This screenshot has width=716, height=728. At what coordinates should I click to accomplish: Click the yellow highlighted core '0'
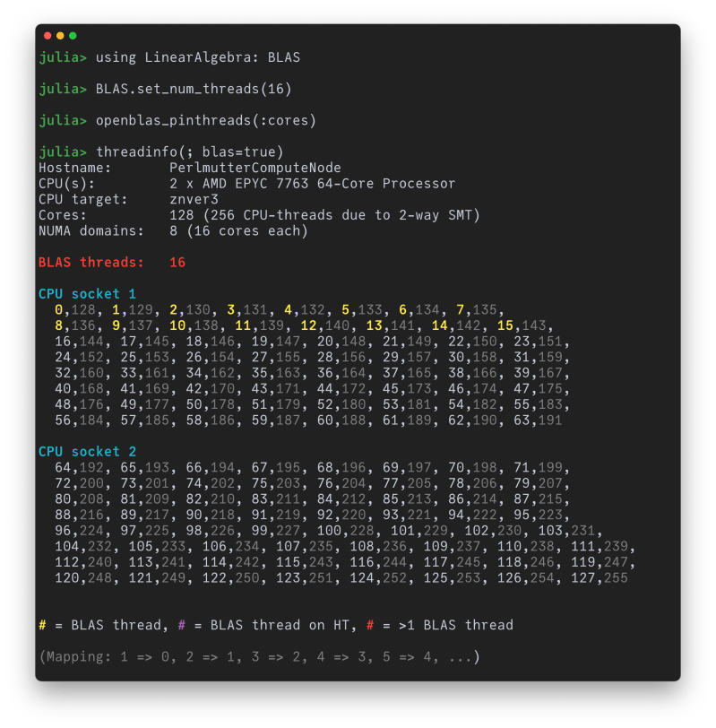coord(58,309)
